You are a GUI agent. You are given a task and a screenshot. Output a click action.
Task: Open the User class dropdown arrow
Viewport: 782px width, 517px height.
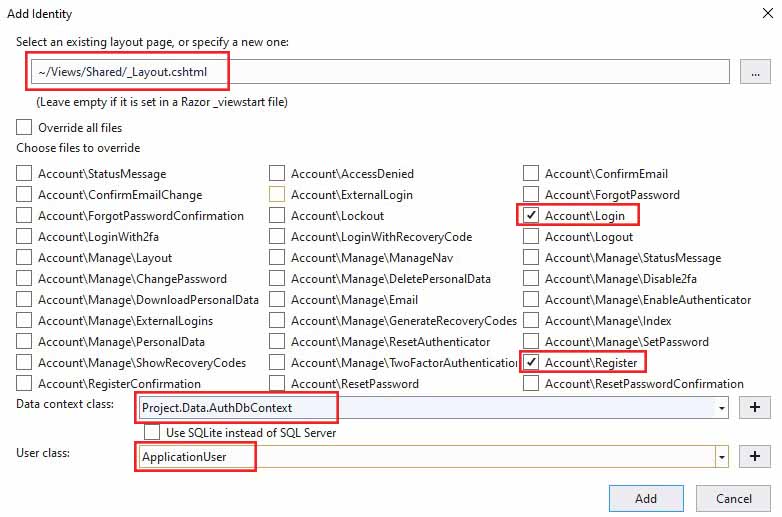721,457
